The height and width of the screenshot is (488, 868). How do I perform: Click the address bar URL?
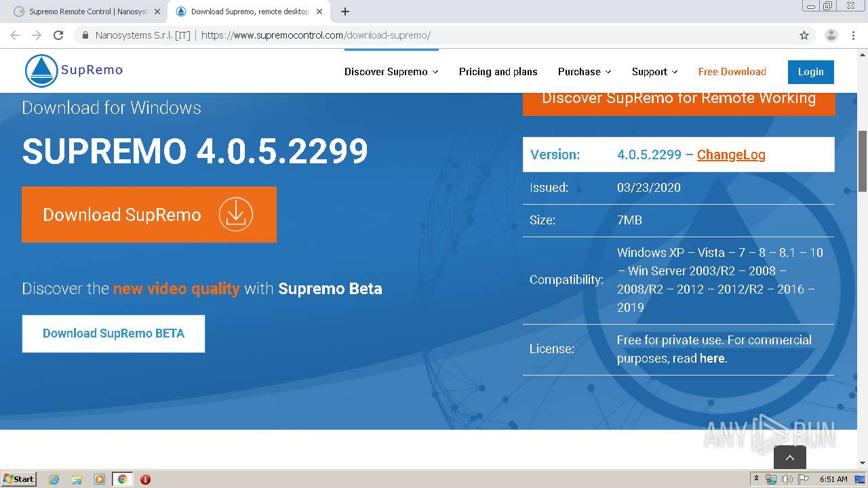316,35
